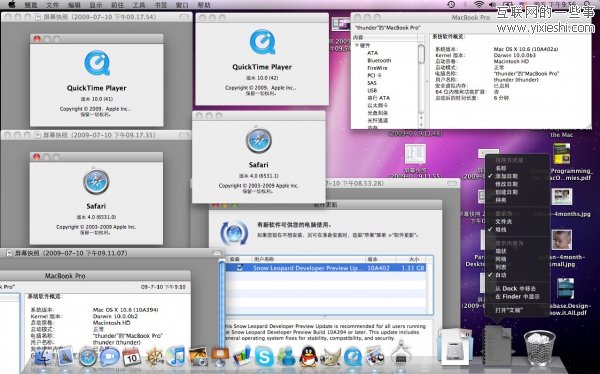This screenshot has width=600, height=374.
Task: Open the Apple menu
Action: pos(12,5)
